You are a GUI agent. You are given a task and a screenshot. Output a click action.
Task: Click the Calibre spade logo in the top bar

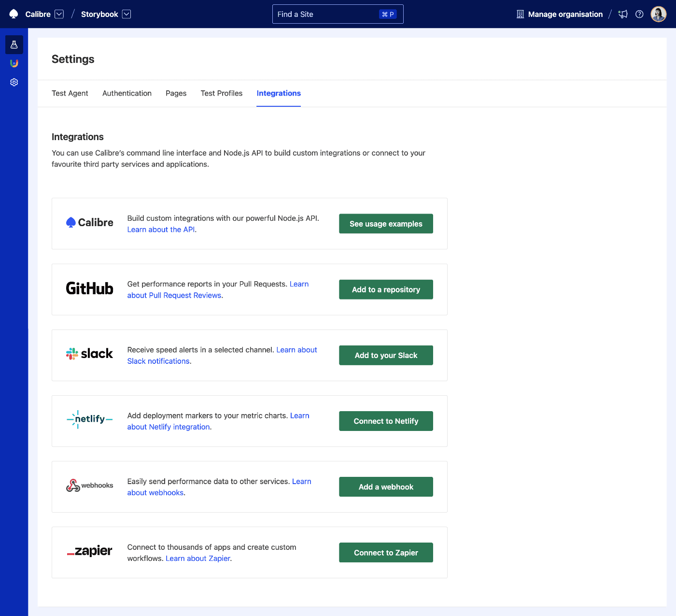[14, 14]
